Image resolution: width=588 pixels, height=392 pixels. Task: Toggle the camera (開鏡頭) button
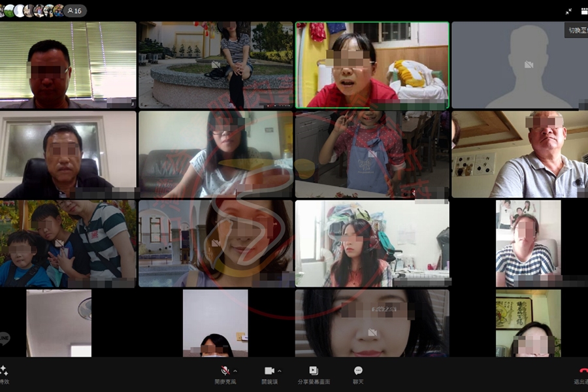click(269, 370)
